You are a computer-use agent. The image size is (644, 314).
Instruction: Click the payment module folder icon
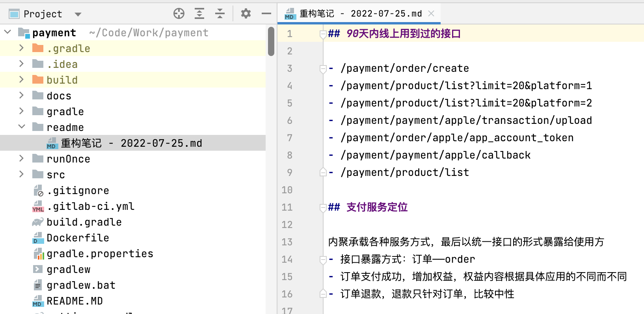click(x=24, y=33)
